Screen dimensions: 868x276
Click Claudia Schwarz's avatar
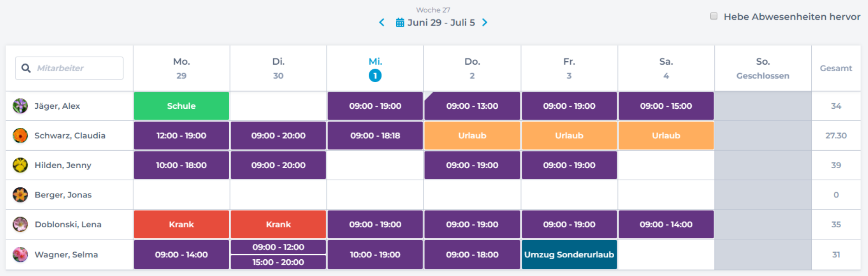tap(20, 136)
